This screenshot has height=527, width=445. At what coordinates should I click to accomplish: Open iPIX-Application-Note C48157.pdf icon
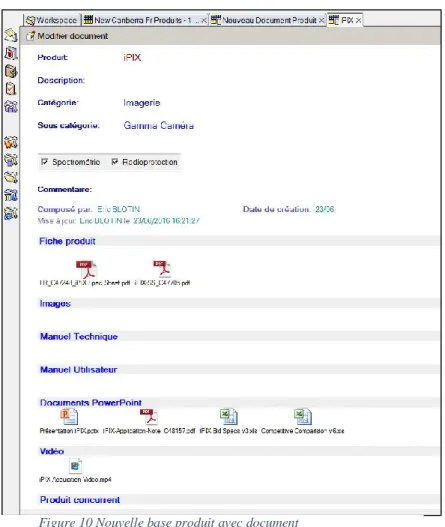149,417
